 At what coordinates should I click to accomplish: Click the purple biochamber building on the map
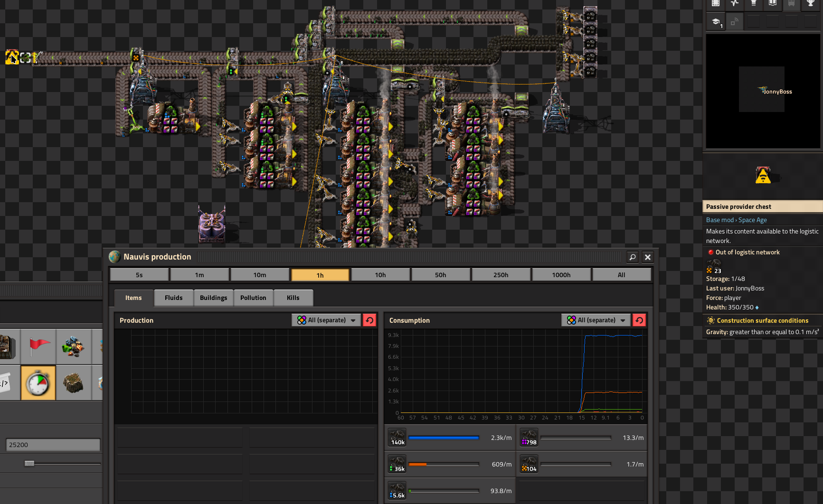tap(212, 224)
